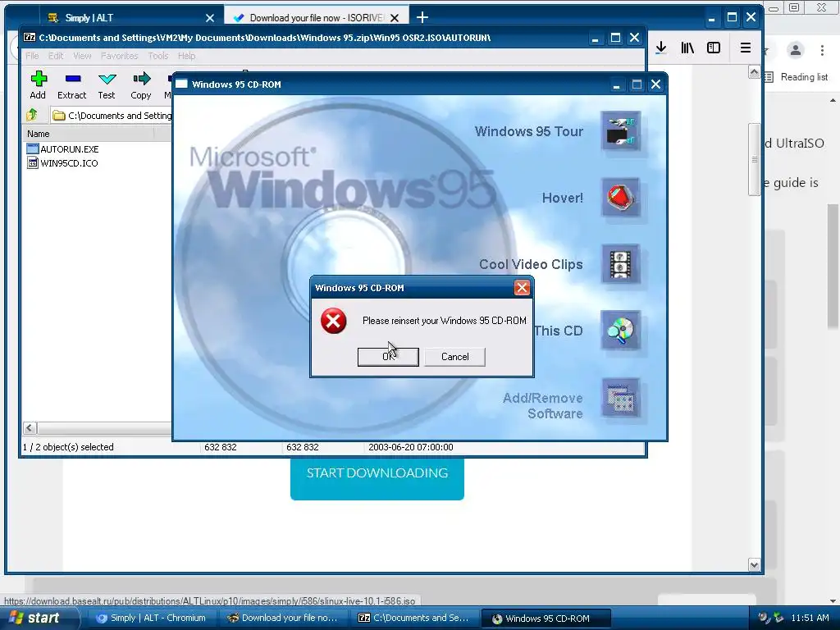
Task: Open the File menu in 7-Zip
Action: coord(32,56)
